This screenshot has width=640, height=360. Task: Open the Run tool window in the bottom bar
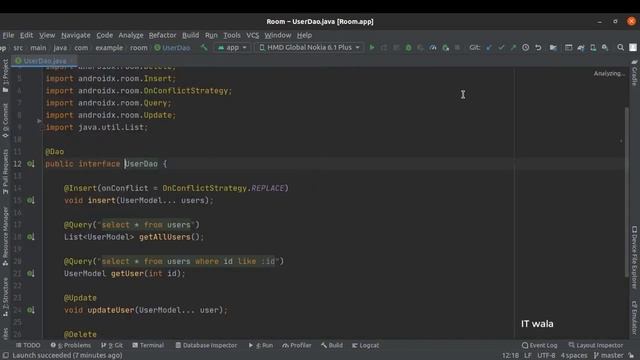[261, 345]
